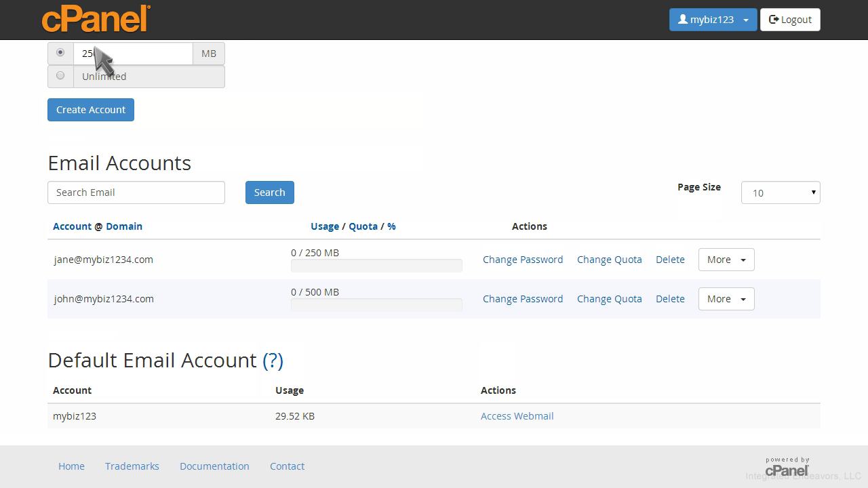Expand More menu for jane@mybiz1234.com
Image resolution: width=868 pixels, height=488 pixels.
click(726, 260)
